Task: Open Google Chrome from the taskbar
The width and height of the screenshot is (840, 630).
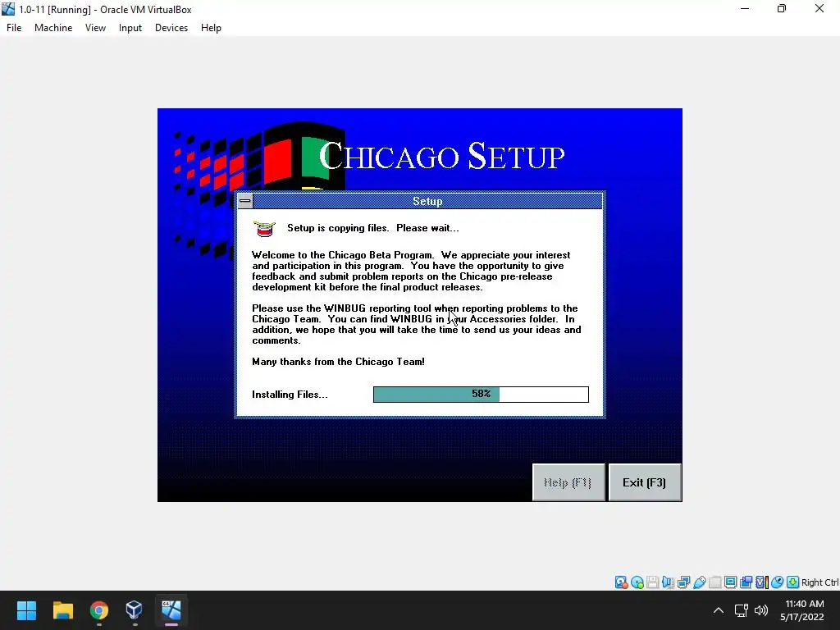Action: coord(99,610)
